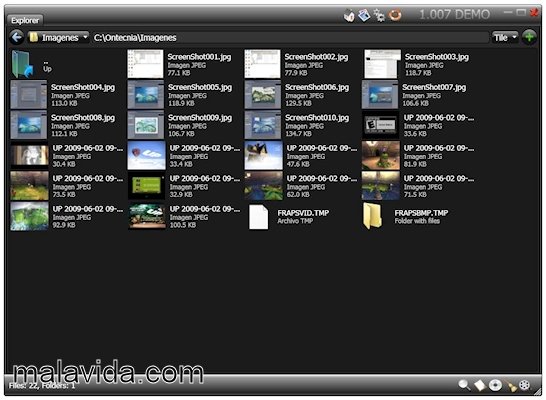Screen dimensions: 546x400
Task: Switch to the Explorer tab
Action: point(25,20)
